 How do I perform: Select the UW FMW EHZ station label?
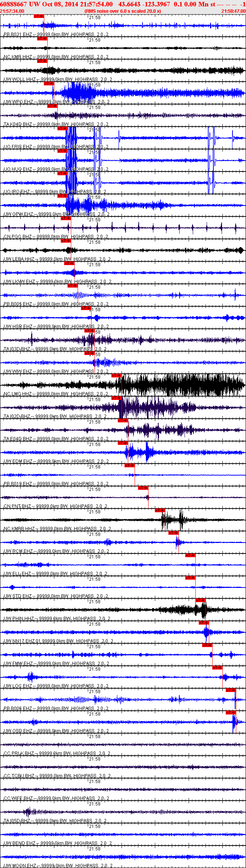coord(57,664)
